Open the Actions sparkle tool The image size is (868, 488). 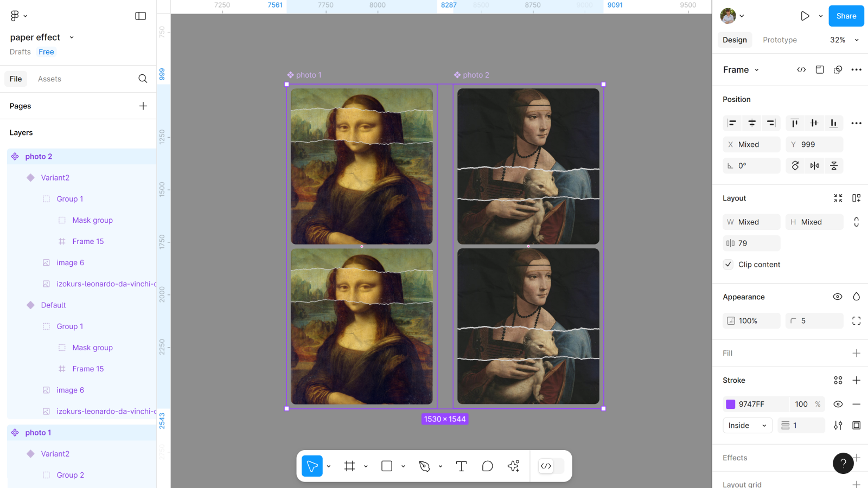[513, 466]
